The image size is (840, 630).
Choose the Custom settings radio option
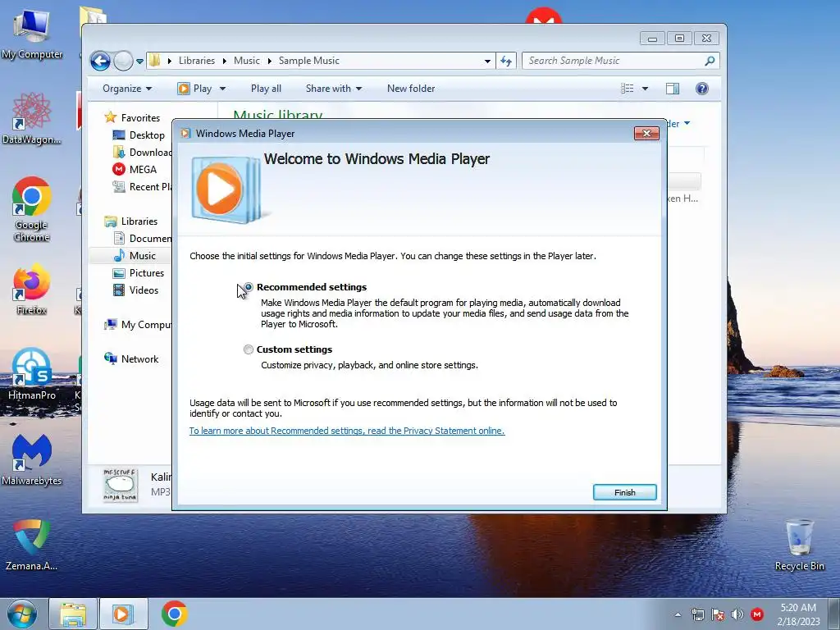coord(248,349)
